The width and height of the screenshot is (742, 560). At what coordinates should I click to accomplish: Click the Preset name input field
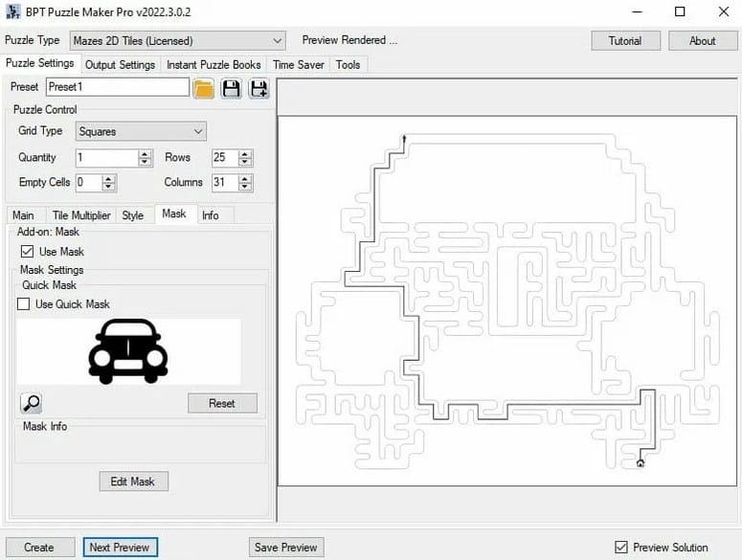pos(117,87)
